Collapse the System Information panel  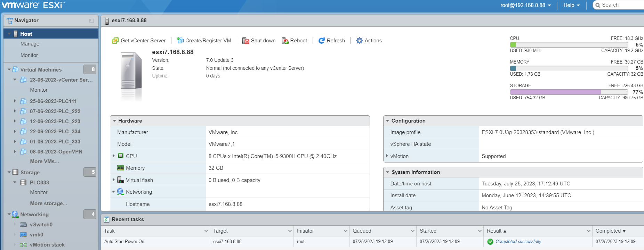tap(387, 172)
